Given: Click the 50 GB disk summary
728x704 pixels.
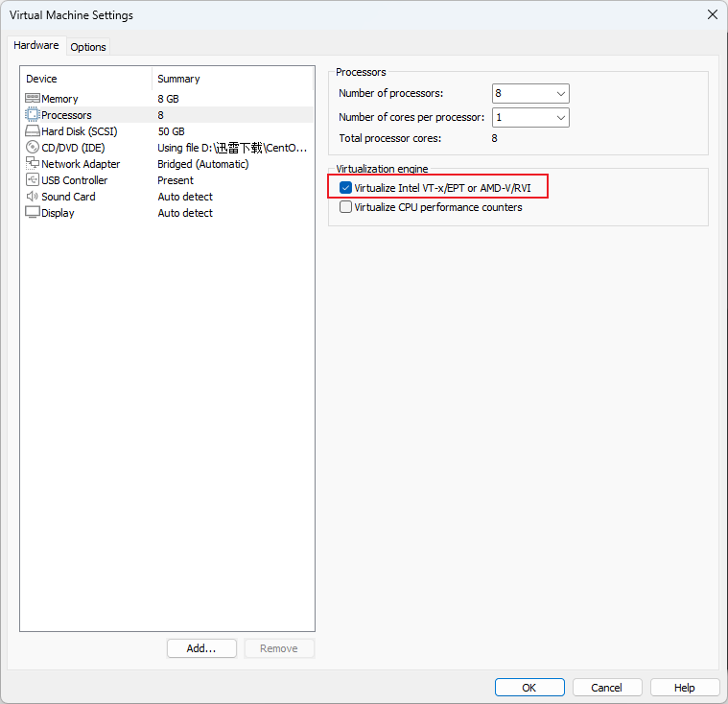Looking at the screenshot, I should (x=172, y=131).
